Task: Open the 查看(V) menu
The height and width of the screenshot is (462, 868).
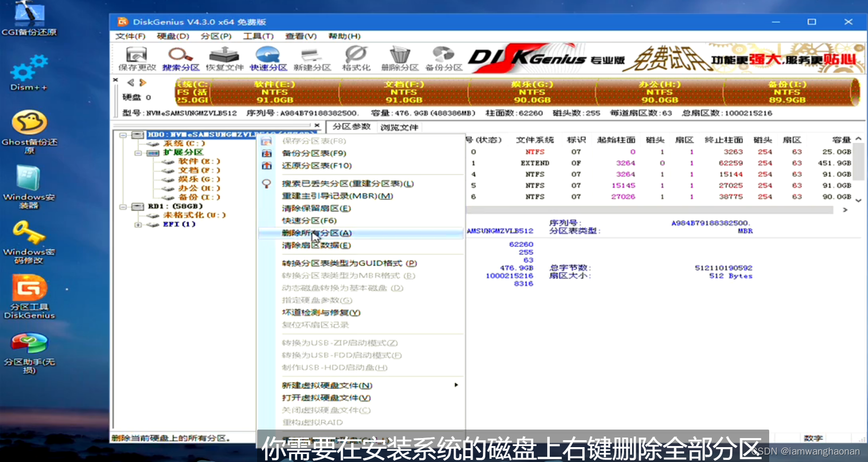Action: click(301, 36)
